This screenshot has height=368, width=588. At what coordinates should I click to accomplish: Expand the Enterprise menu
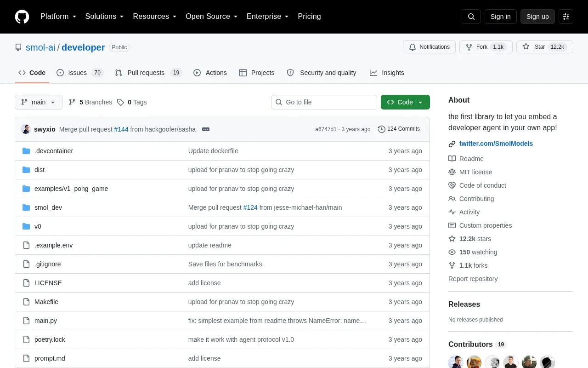(x=268, y=17)
